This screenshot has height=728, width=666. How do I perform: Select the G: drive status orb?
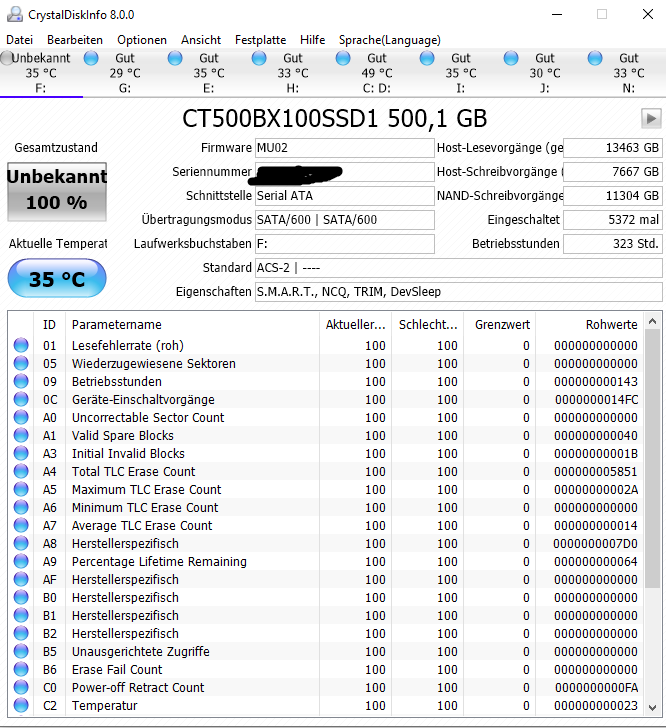tap(91, 58)
